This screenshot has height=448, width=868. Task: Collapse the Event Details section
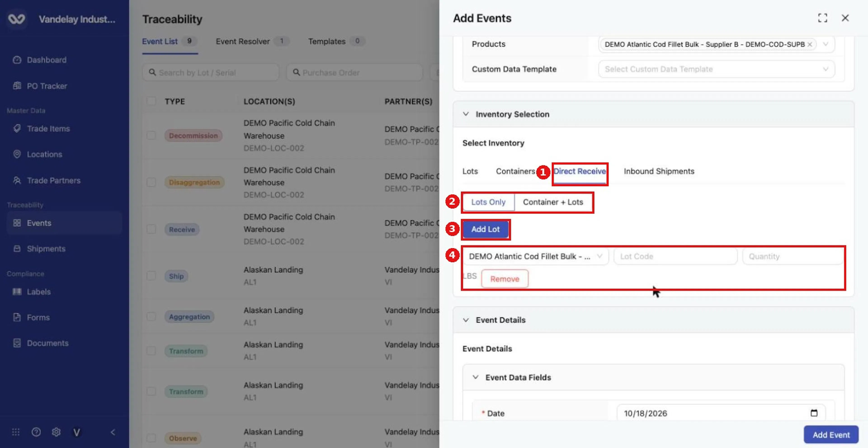[466, 320]
